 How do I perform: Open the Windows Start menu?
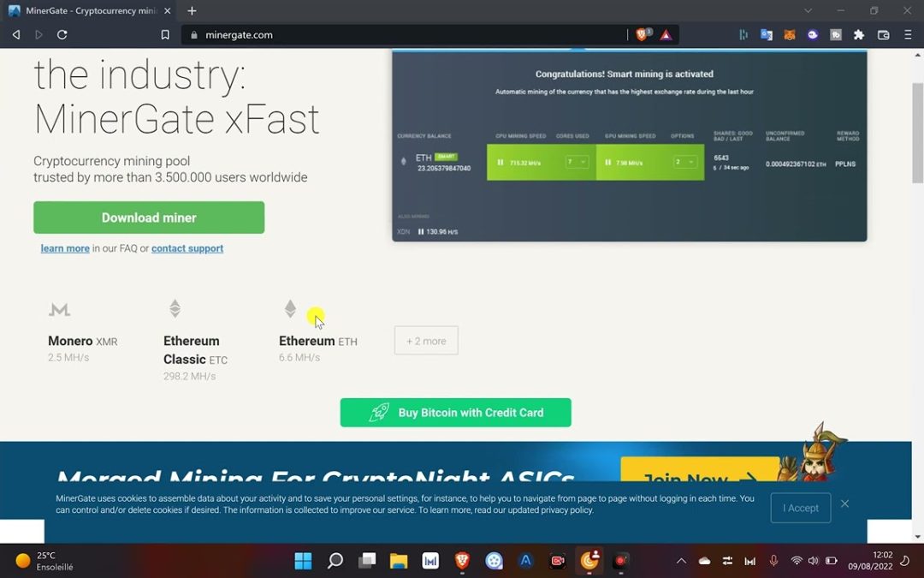tap(303, 560)
